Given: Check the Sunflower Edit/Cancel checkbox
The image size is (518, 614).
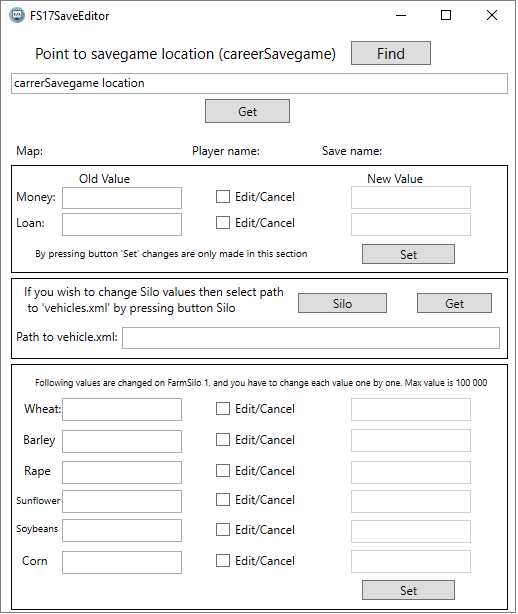Looking at the screenshot, I should [x=223, y=500].
